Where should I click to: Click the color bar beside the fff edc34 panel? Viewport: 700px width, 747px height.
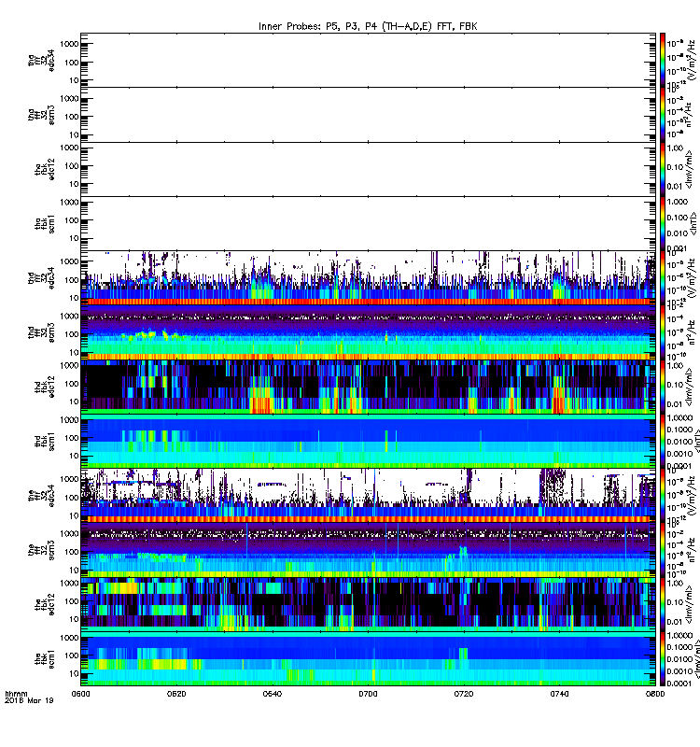(x=663, y=496)
